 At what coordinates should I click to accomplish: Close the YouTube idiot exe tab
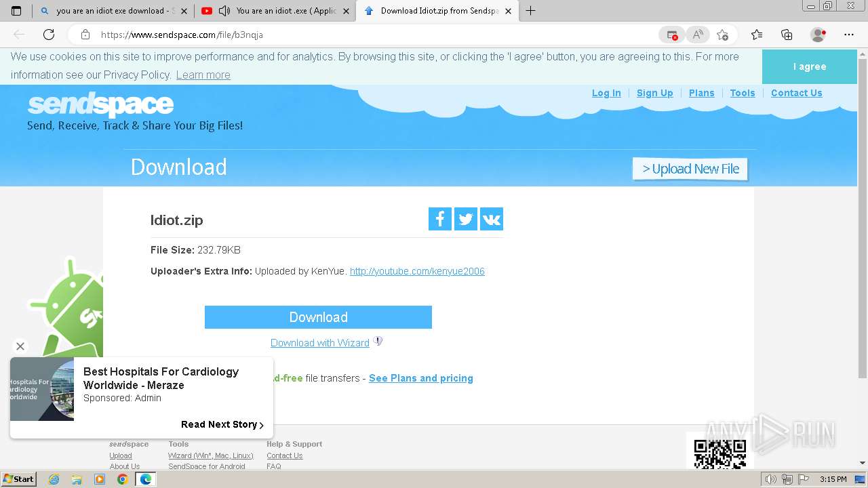(x=347, y=11)
